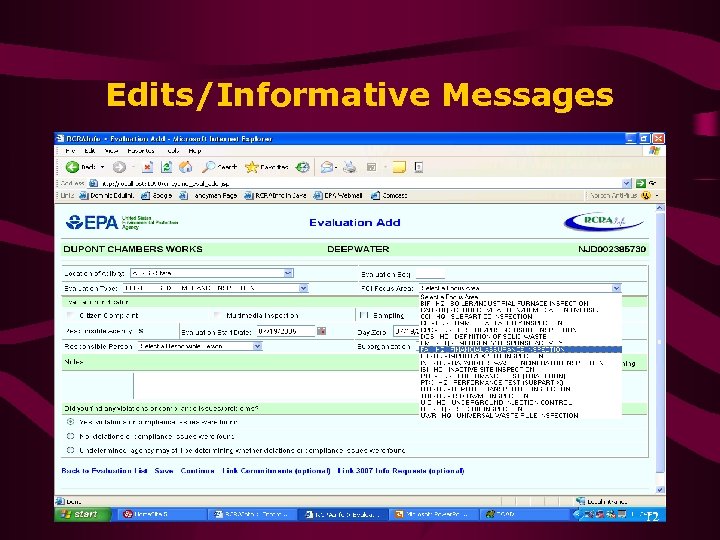Open the address bar dropdown arrow
Screen dimensions: 720x540
627,183
